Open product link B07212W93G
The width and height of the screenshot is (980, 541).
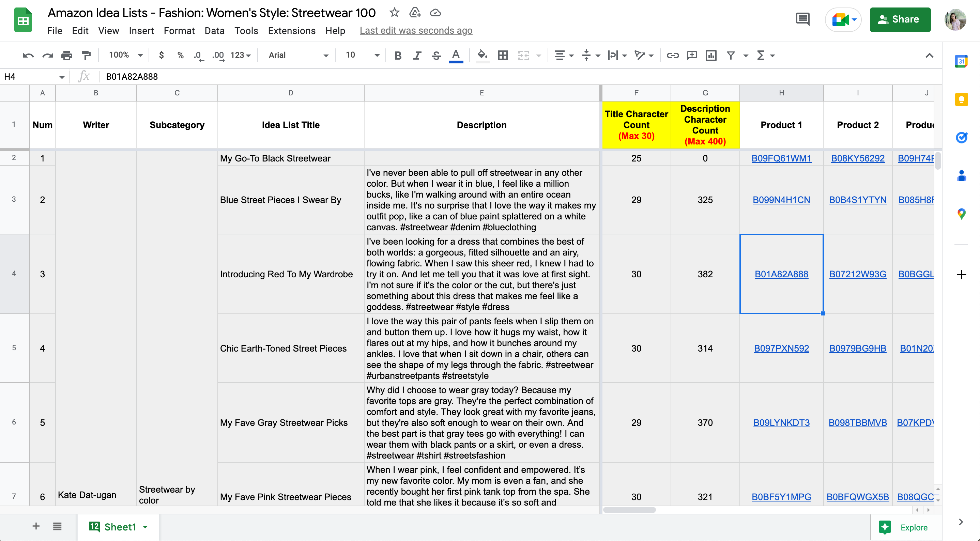(x=857, y=274)
